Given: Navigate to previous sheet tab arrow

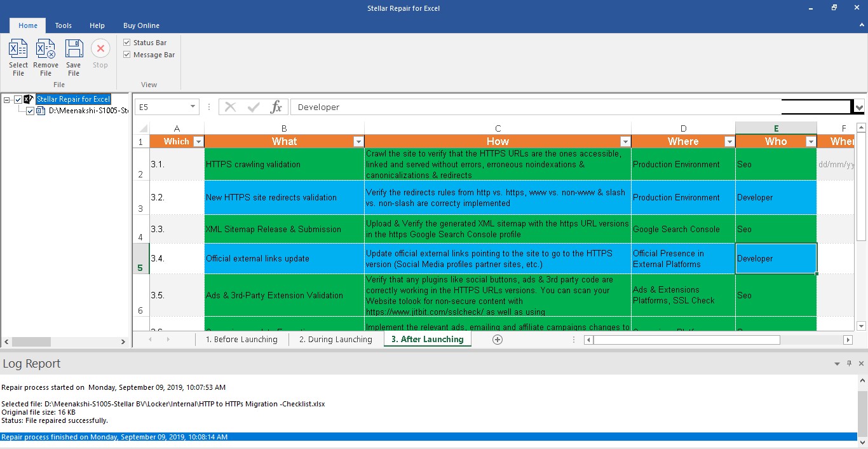Looking at the screenshot, I should 151,340.
